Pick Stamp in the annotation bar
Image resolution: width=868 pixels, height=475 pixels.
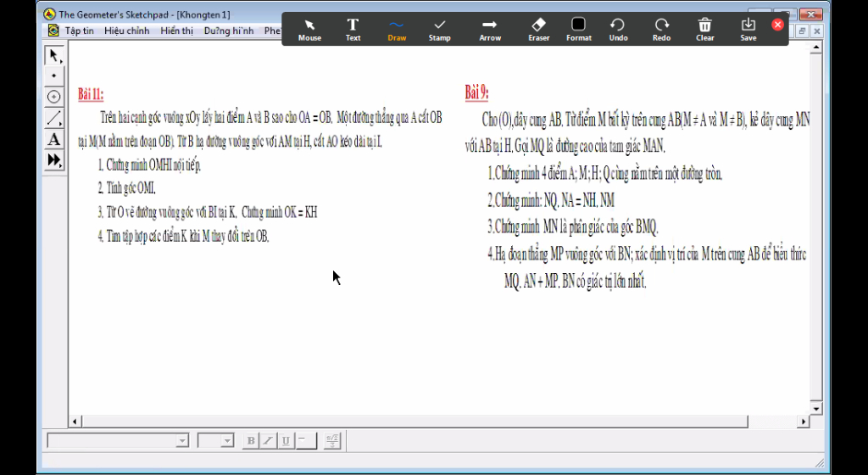point(440,30)
